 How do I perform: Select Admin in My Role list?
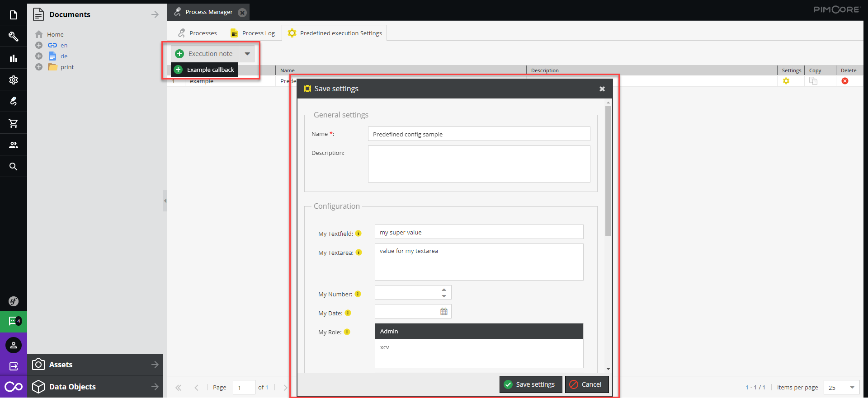(479, 331)
